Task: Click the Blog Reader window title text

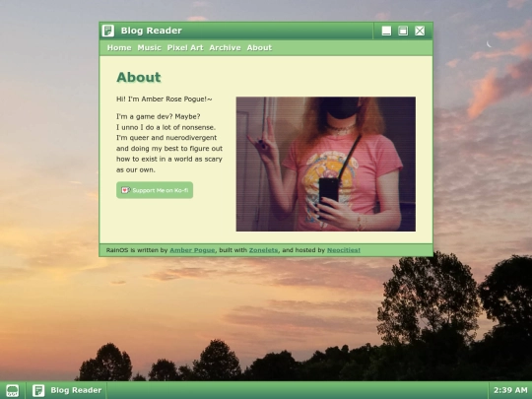Action: (x=152, y=31)
